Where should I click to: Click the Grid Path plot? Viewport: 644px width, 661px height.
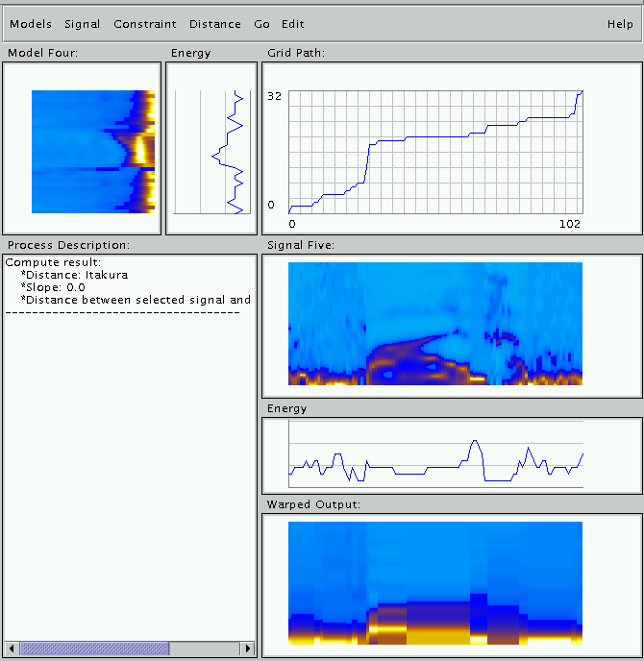click(x=435, y=151)
